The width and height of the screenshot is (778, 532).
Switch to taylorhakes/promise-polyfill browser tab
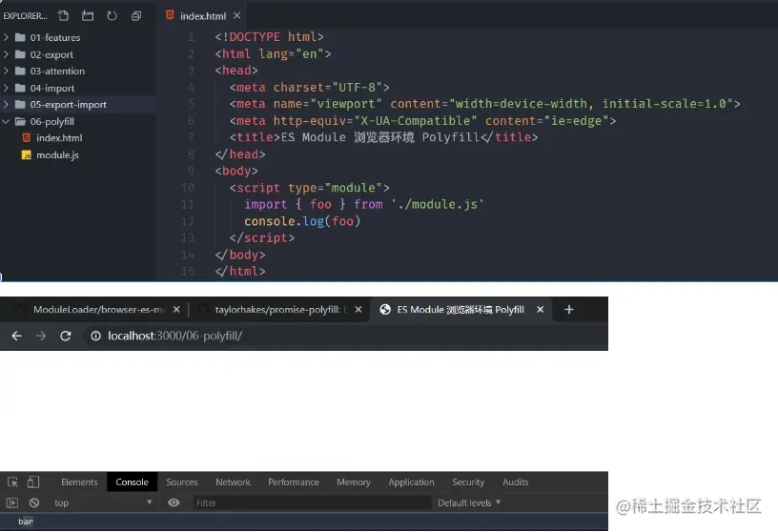tap(280, 310)
